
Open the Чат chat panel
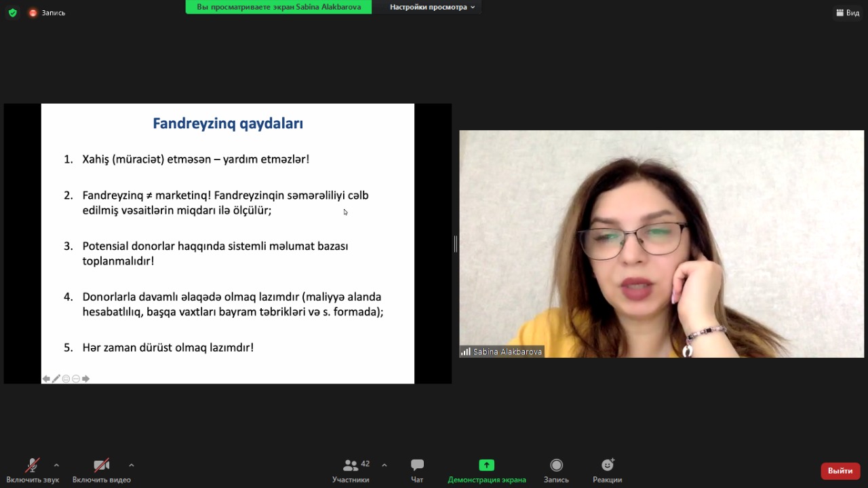[x=417, y=470]
